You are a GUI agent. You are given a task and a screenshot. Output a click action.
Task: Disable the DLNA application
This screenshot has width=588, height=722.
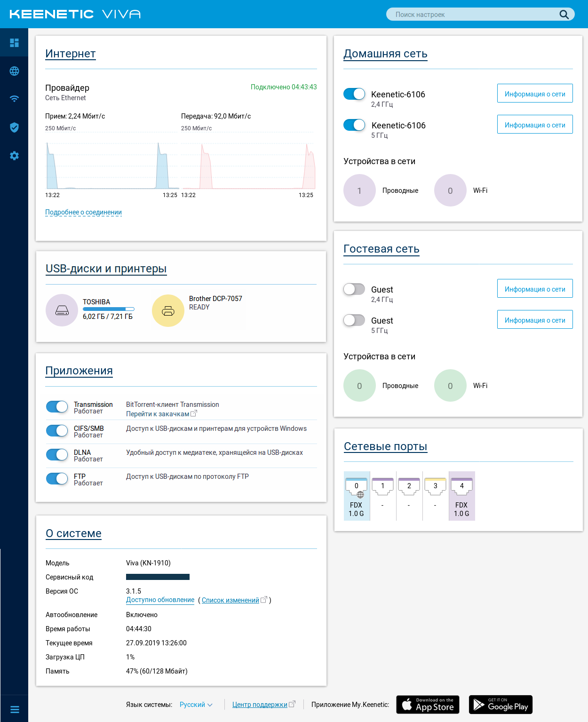[x=57, y=455]
